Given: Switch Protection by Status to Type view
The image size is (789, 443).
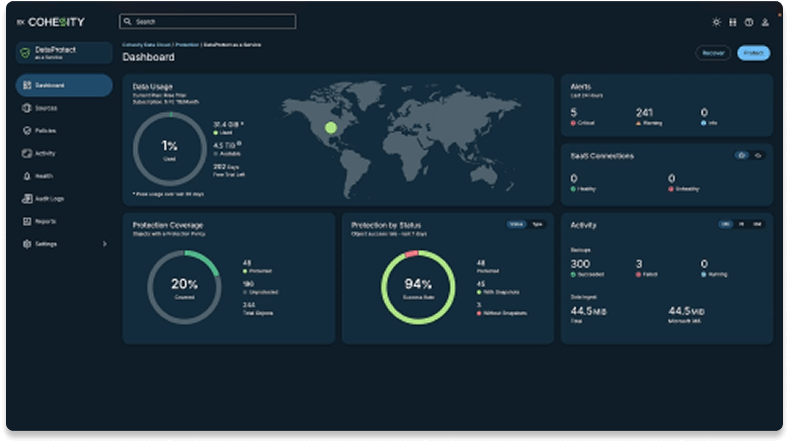Looking at the screenshot, I should pyautogui.click(x=538, y=225).
